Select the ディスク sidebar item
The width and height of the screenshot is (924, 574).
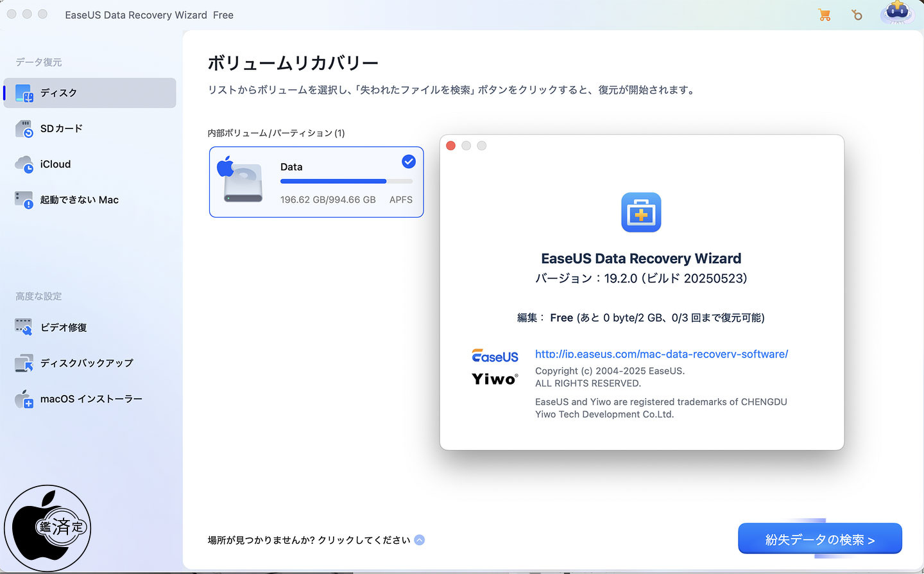click(x=90, y=93)
